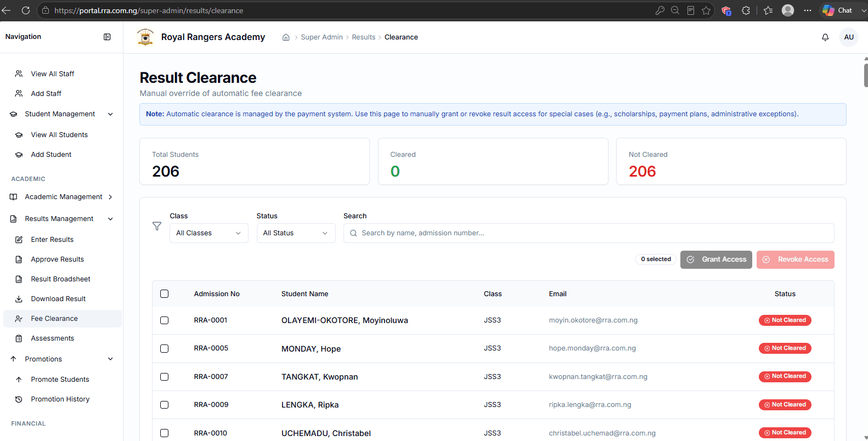Collapse the navigation sidebar panel icon
This screenshot has width=868, height=441.
pos(107,37)
